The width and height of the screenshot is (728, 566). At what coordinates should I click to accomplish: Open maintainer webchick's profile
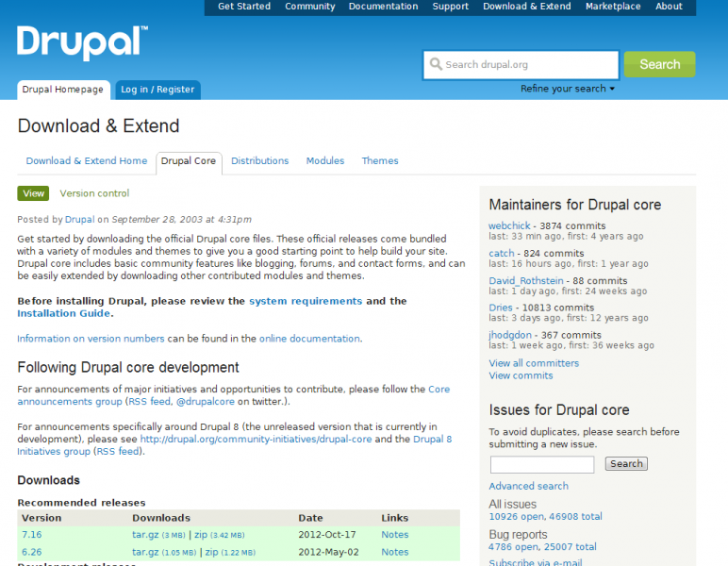tap(509, 225)
